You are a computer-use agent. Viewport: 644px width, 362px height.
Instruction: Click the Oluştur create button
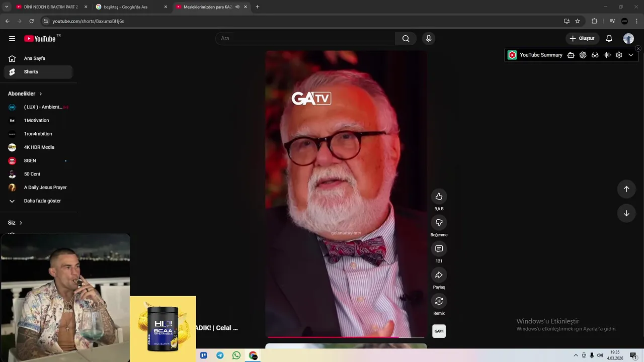(x=583, y=39)
